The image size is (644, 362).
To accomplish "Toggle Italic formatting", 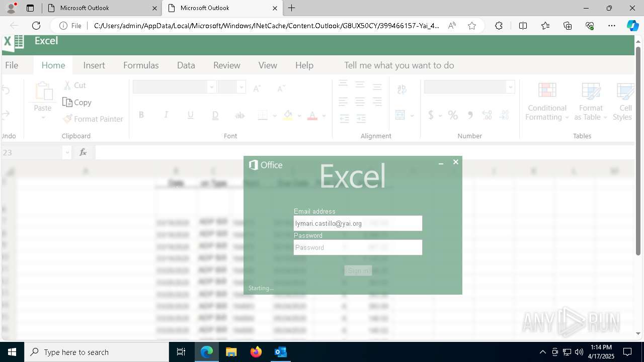I will pyautogui.click(x=166, y=115).
